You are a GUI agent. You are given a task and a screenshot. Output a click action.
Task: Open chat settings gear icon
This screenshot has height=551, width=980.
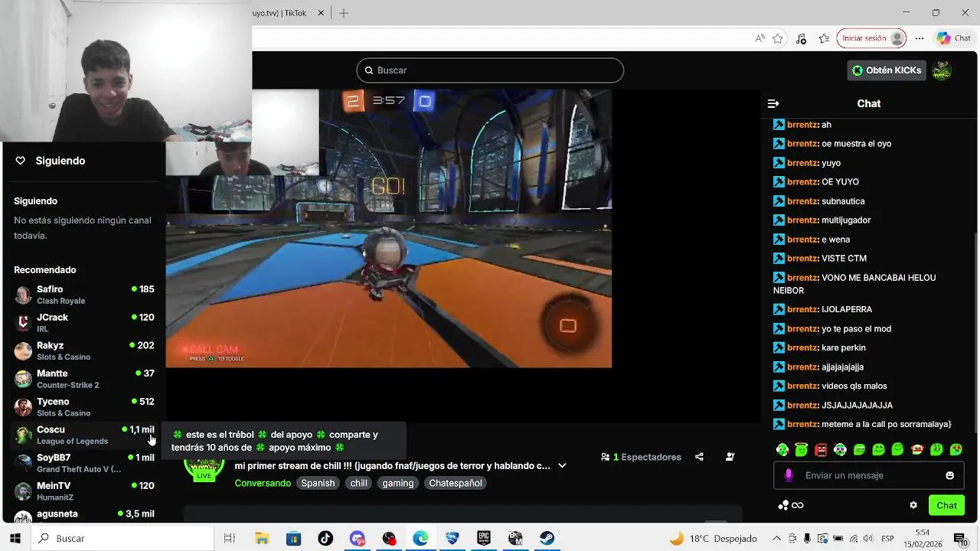point(913,505)
